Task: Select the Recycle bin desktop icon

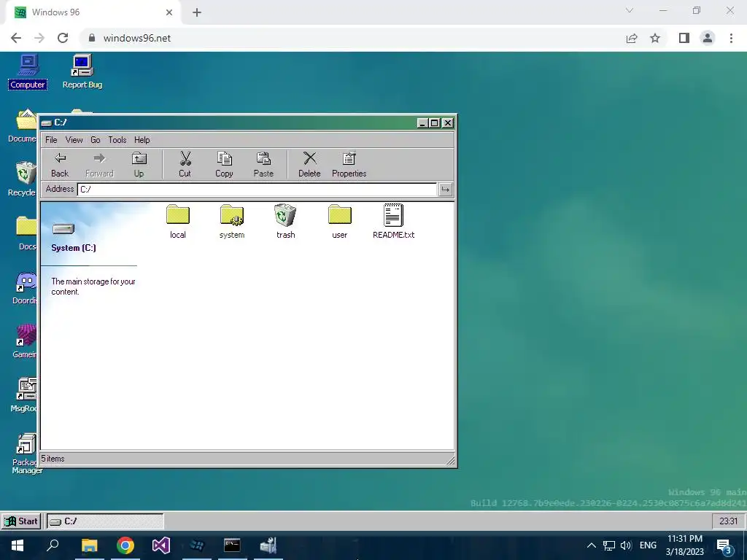Action: (x=22, y=179)
